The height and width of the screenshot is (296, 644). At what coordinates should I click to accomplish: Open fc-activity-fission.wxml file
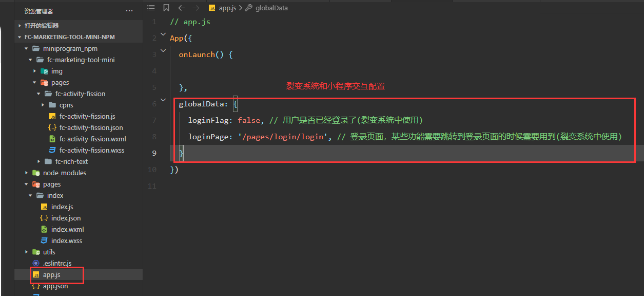pyautogui.click(x=92, y=139)
